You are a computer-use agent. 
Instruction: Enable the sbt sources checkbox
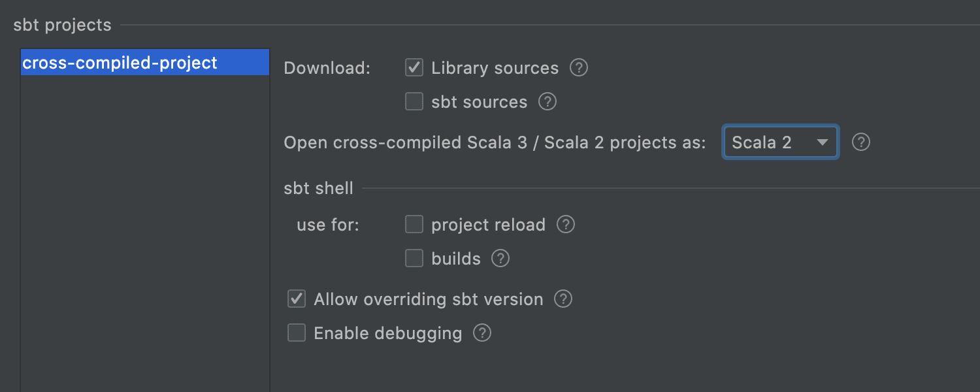[414, 101]
